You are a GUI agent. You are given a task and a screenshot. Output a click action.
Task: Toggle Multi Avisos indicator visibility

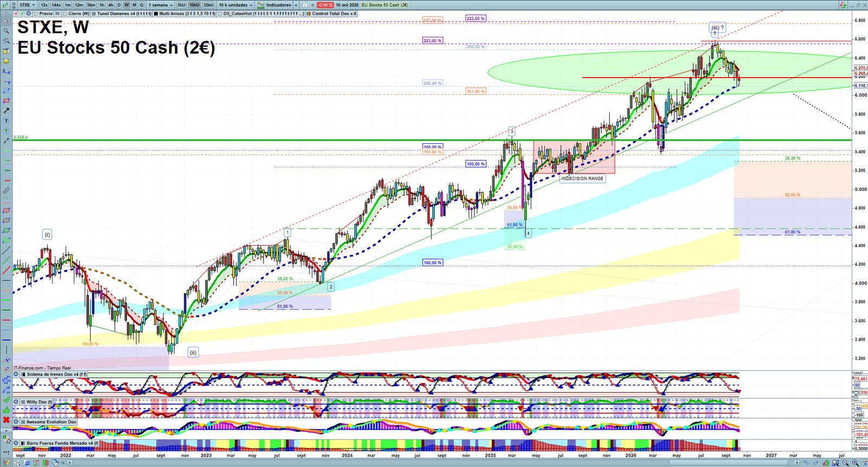coord(156,14)
